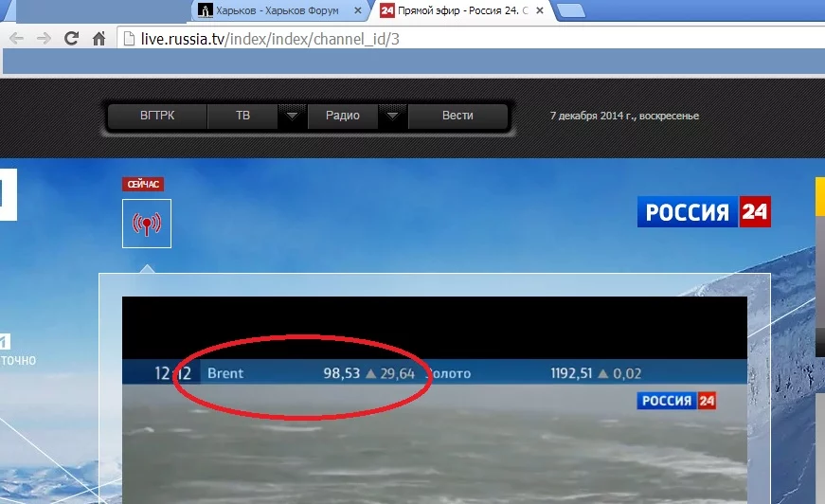Click the gold change value 0,02
Image resolution: width=825 pixels, height=504 pixels.
coord(627,373)
